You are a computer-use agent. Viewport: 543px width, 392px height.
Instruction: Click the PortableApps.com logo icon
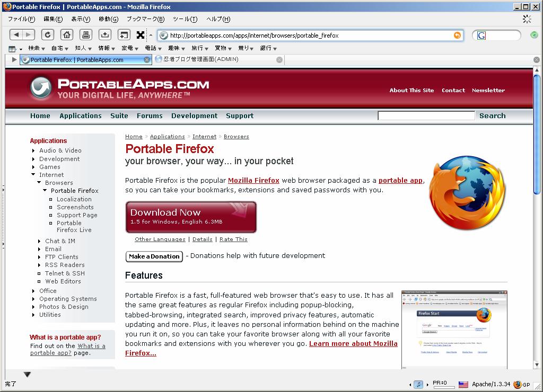pyautogui.click(x=41, y=87)
